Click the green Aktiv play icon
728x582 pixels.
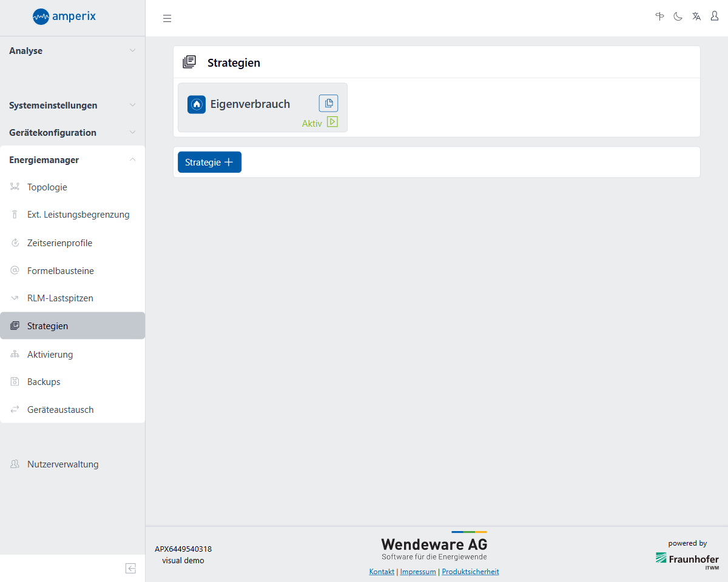pos(332,122)
